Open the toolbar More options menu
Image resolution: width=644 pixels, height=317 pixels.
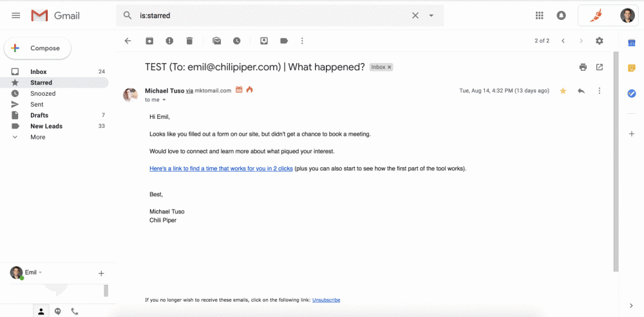point(302,41)
